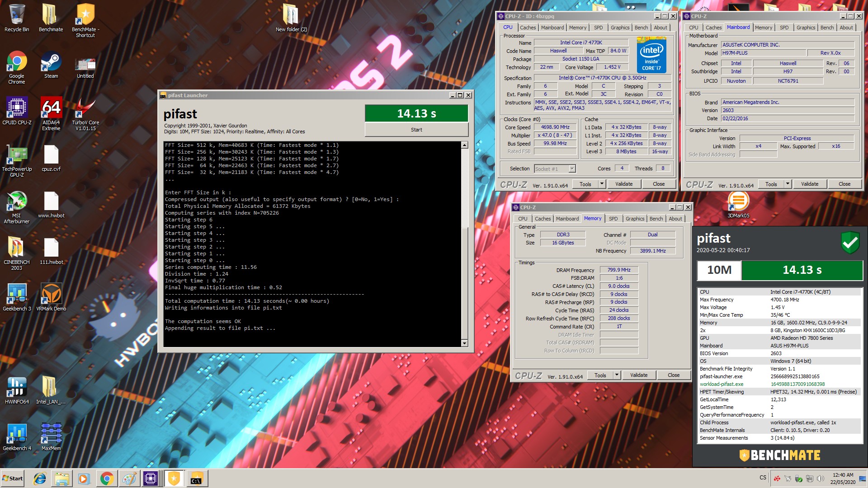Viewport: 868px width, 488px height.
Task: Click the green verified shield in BenchMate
Action: pyautogui.click(x=850, y=243)
